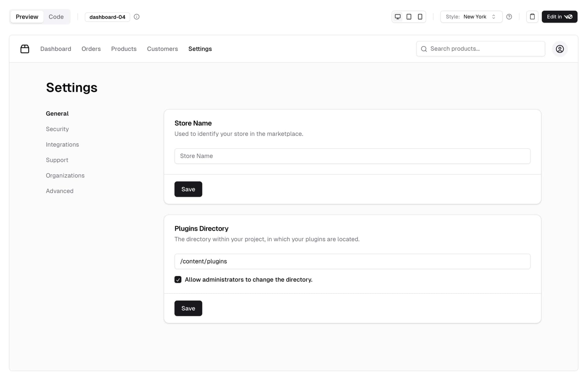Click the Integrations sidebar item
This screenshot has width=588, height=380.
click(62, 144)
